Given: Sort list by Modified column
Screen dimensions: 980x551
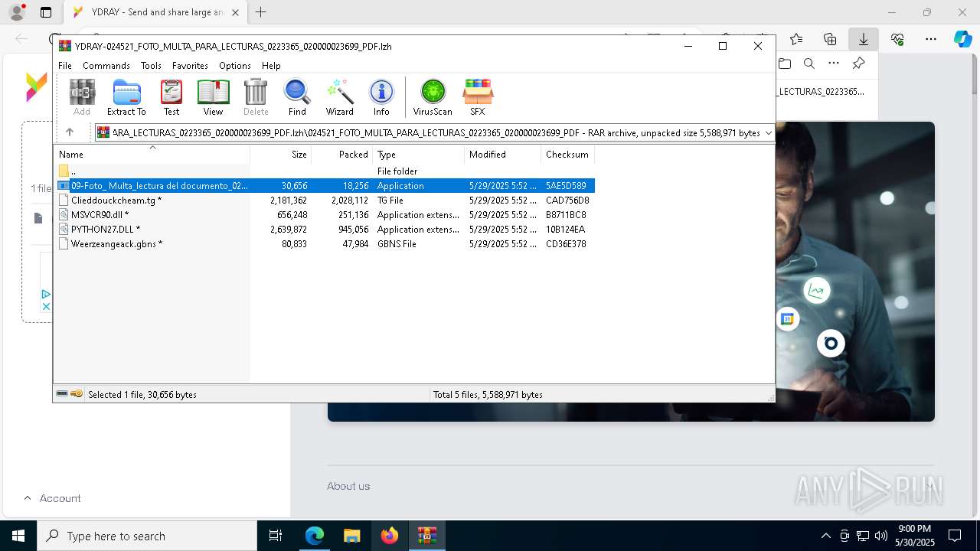Looking at the screenshot, I should [502, 155].
